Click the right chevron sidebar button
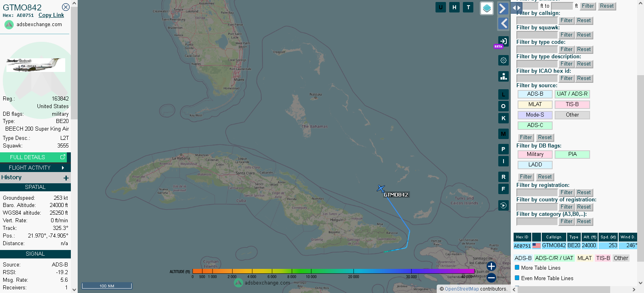 (503, 8)
